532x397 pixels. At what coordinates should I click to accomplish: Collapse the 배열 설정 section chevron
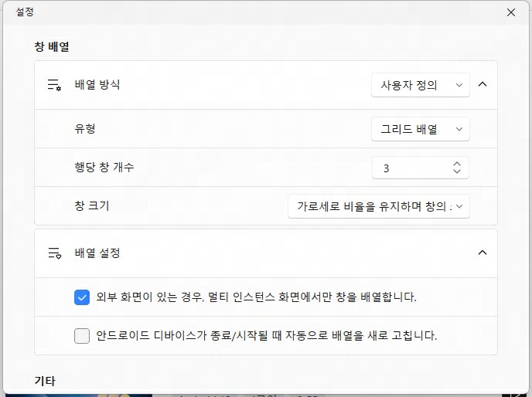tap(483, 253)
